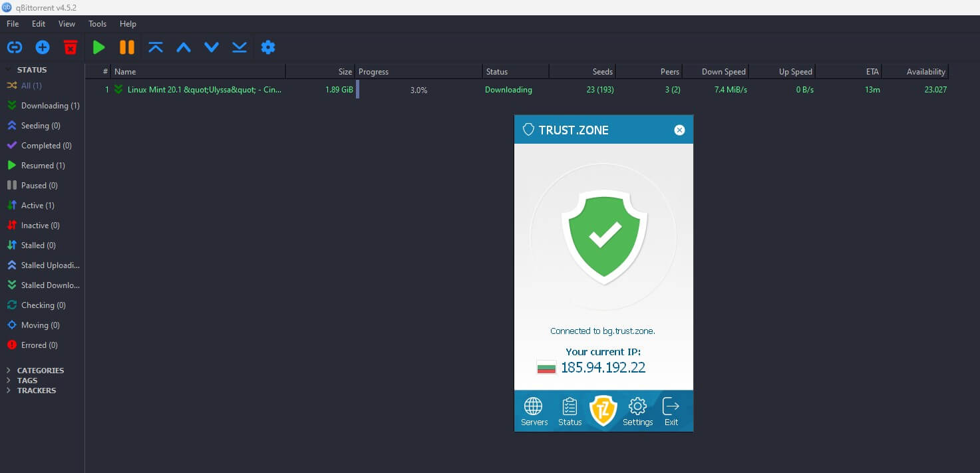
Task: Expand the CATEGORIES section
Action: click(x=9, y=371)
